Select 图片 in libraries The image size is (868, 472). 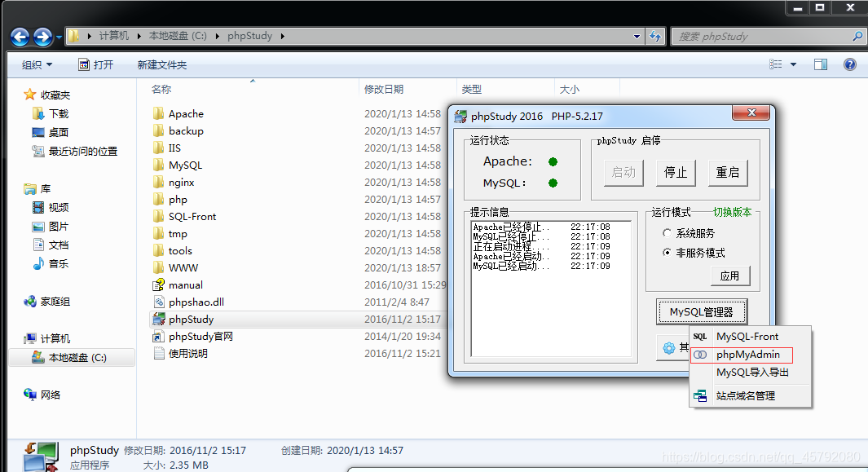tap(58, 226)
